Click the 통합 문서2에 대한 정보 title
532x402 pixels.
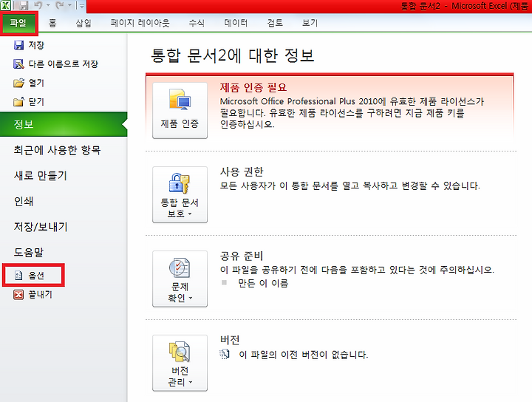pyautogui.click(x=233, y=55)
